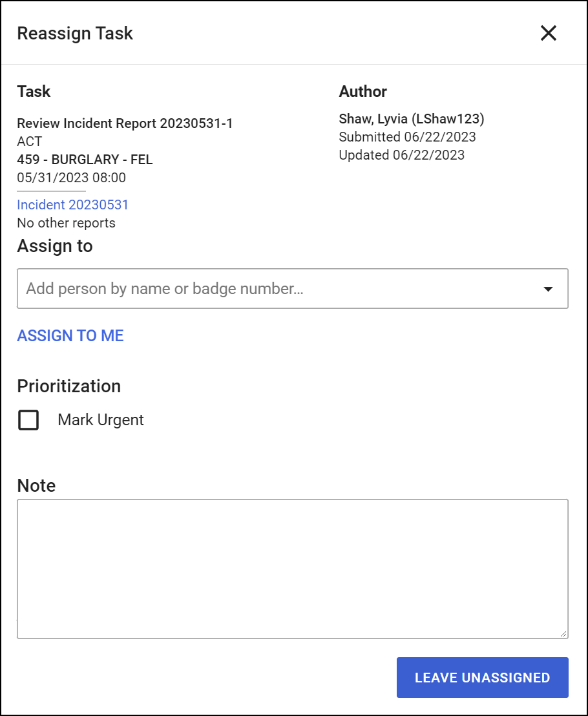Viewport: 588px width, 716px height.
Task: Click ASSIGN TO ME
Action: coord(70,335)
